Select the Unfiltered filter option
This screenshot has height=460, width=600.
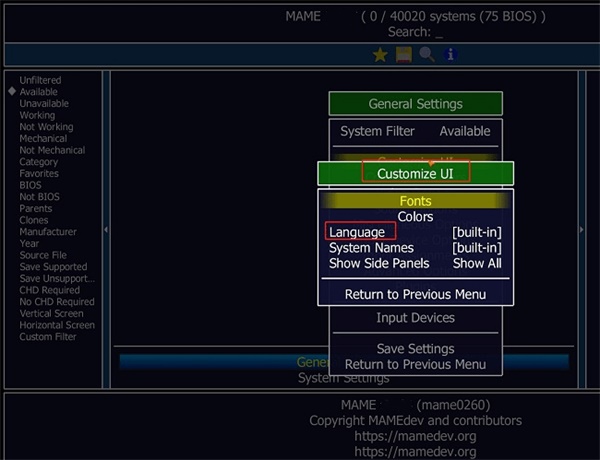[40, 81]
